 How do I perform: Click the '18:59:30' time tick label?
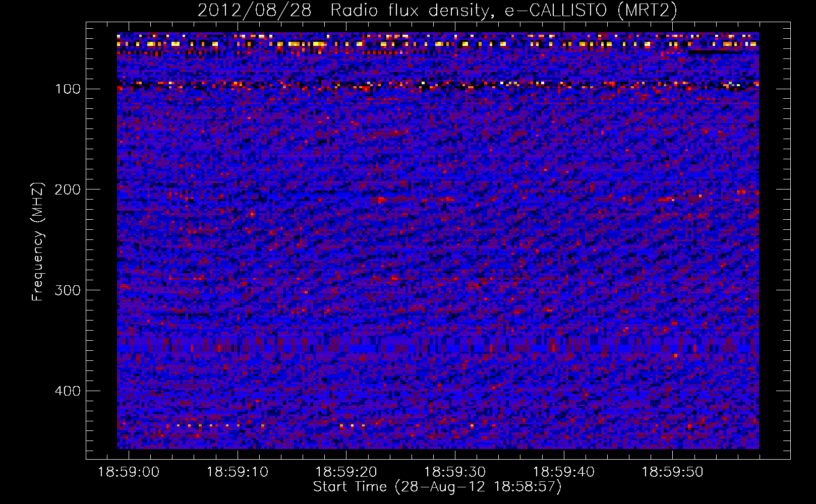pyautogui.click(x=455, y=472)
